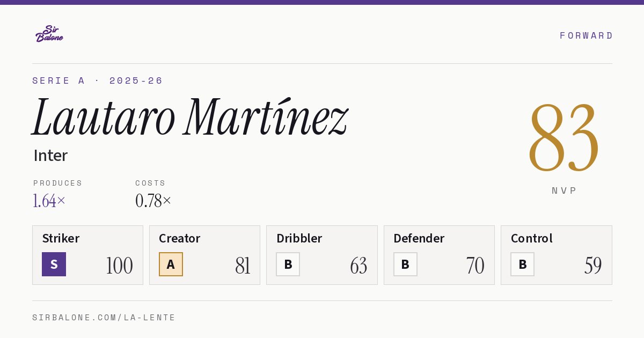This screenshot has height=338, width=644.
Task: Click the Dribbler score of 63
Action: point(358,266)
